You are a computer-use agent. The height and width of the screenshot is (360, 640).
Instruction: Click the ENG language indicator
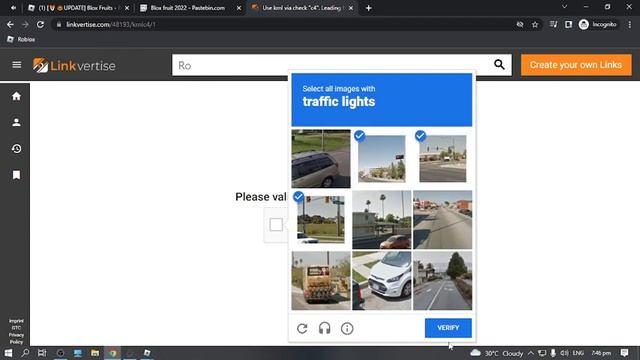point(578,353)
